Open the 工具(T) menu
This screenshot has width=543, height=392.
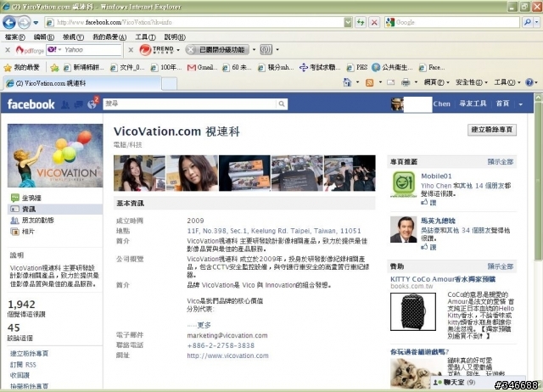[145, 37]
